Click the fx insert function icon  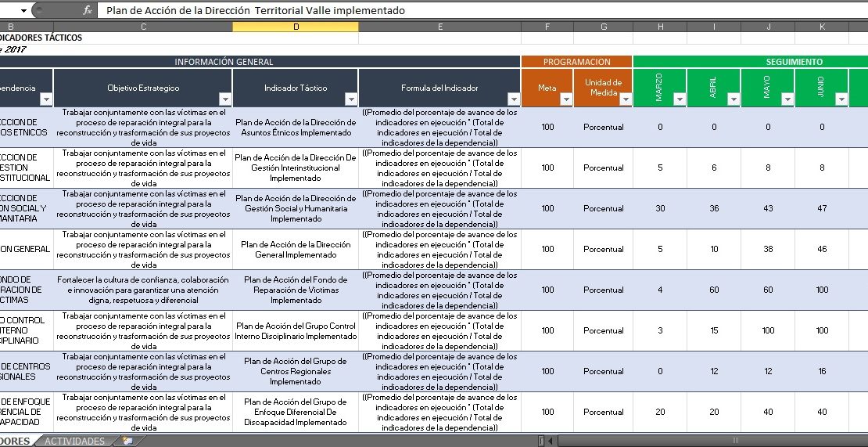click(87, 10)
